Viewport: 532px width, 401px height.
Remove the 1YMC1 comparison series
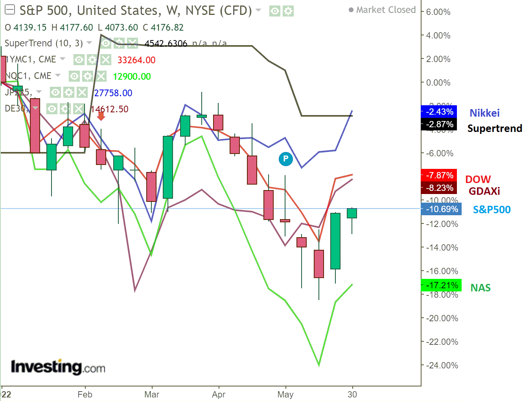click(106, 60)
